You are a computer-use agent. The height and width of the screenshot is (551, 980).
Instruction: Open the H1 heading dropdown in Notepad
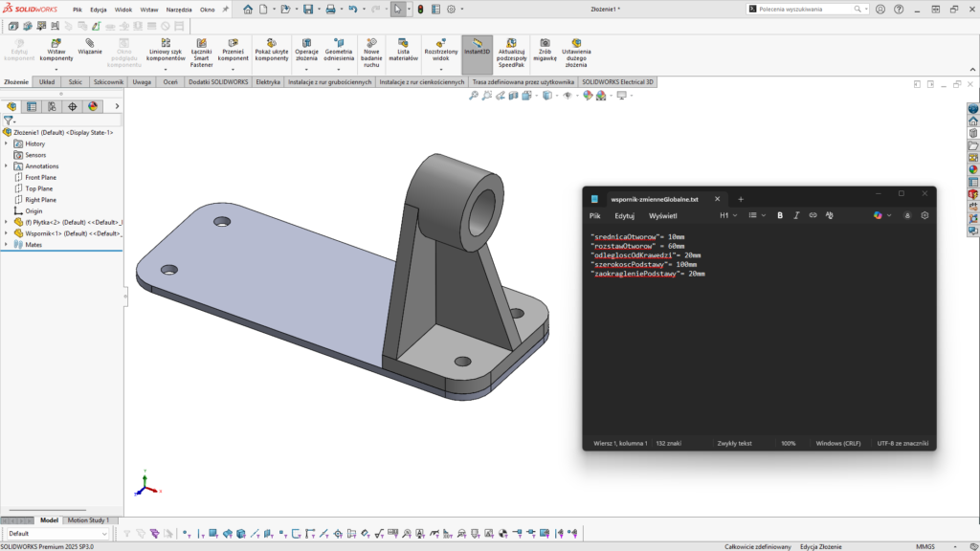(727, 215)
